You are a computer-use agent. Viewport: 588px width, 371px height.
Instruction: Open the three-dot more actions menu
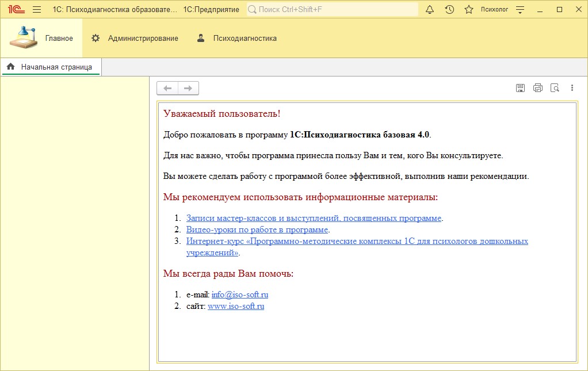(572, 87)
